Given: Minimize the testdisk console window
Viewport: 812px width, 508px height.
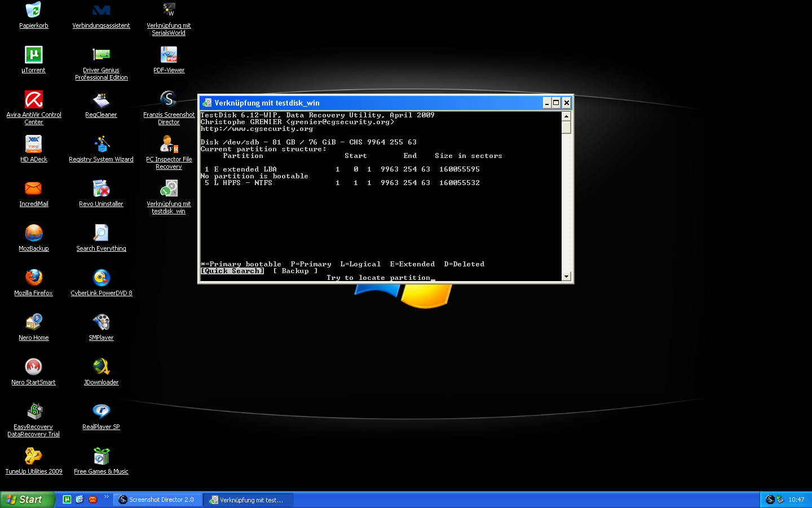Looking at the screenshot, I should point(547,103).
